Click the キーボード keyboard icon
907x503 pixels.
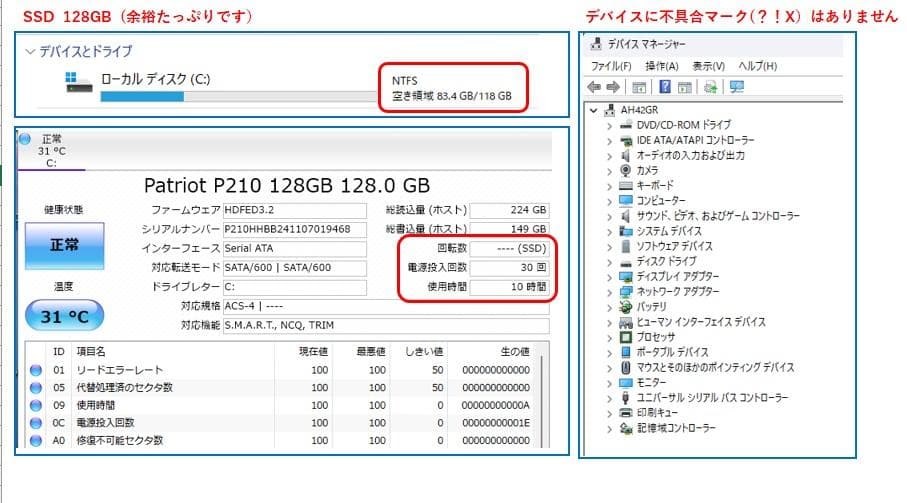(625, 186)
